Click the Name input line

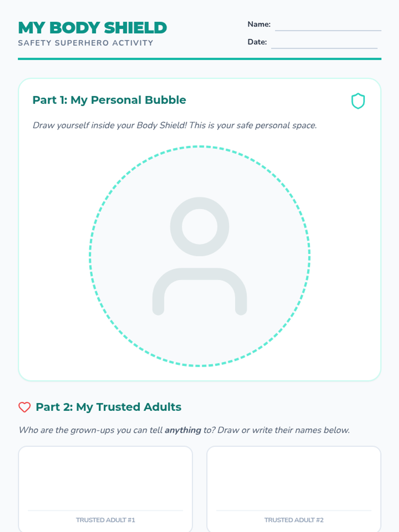coord(328,26)
